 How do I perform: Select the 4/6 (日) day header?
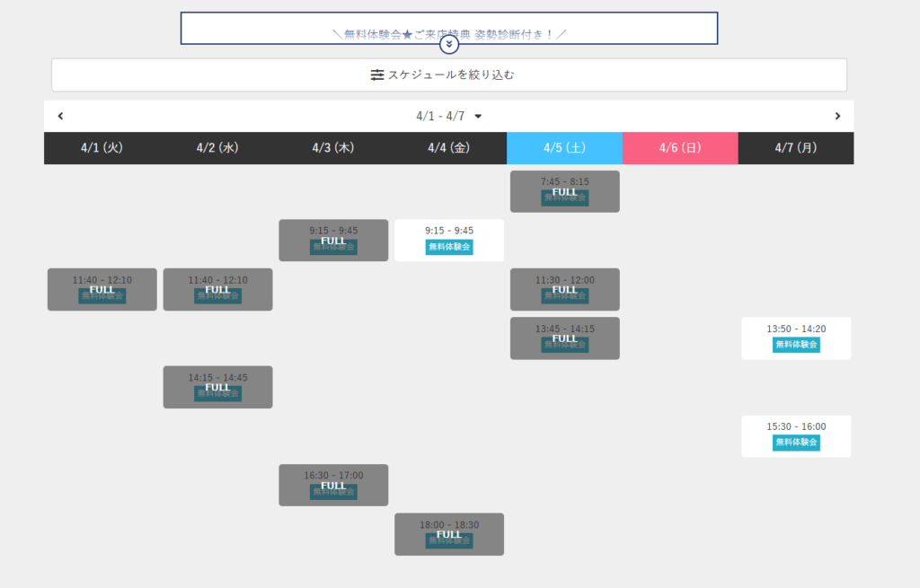pyautogui.click(x=680, y=148)
